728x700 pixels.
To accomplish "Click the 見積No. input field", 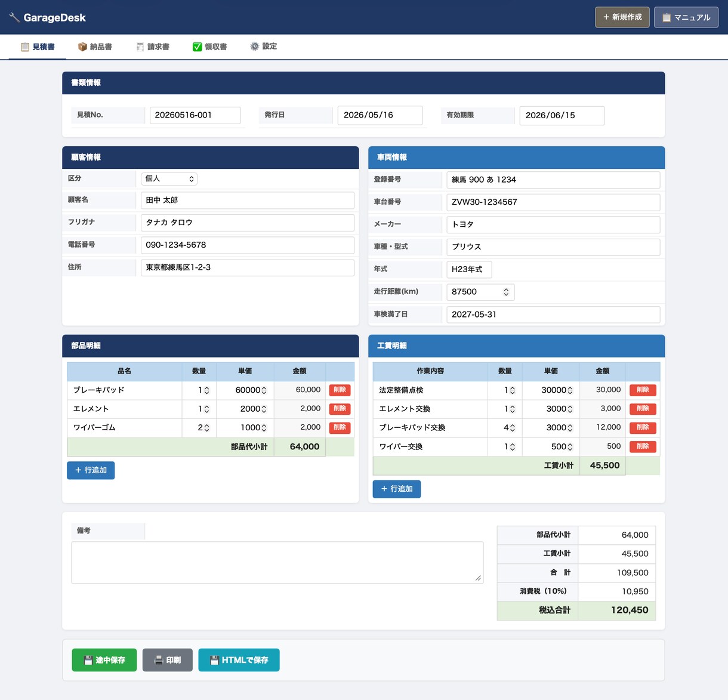I will pos(195,115).
